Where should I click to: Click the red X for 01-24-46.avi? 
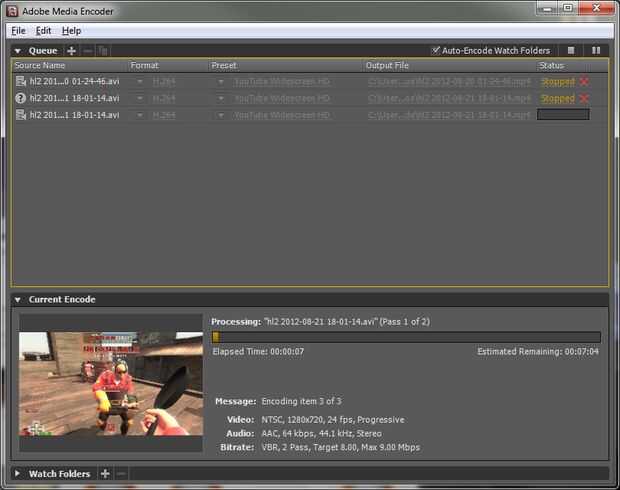(584, 81)
